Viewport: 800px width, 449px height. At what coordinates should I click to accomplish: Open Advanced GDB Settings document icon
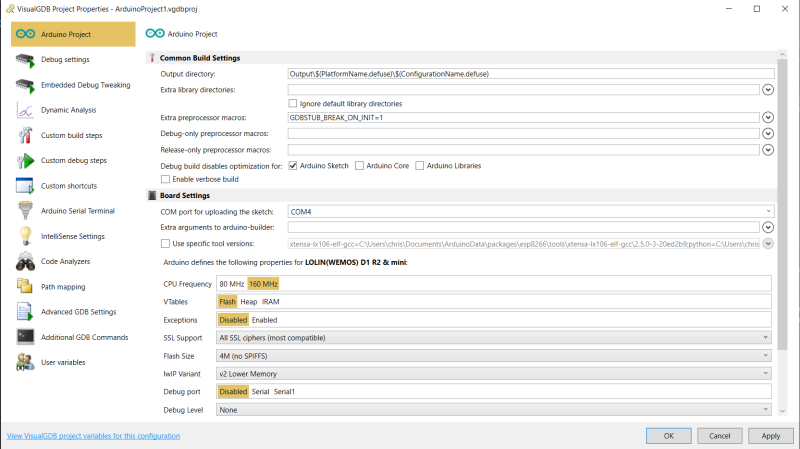tap(25, 312)
